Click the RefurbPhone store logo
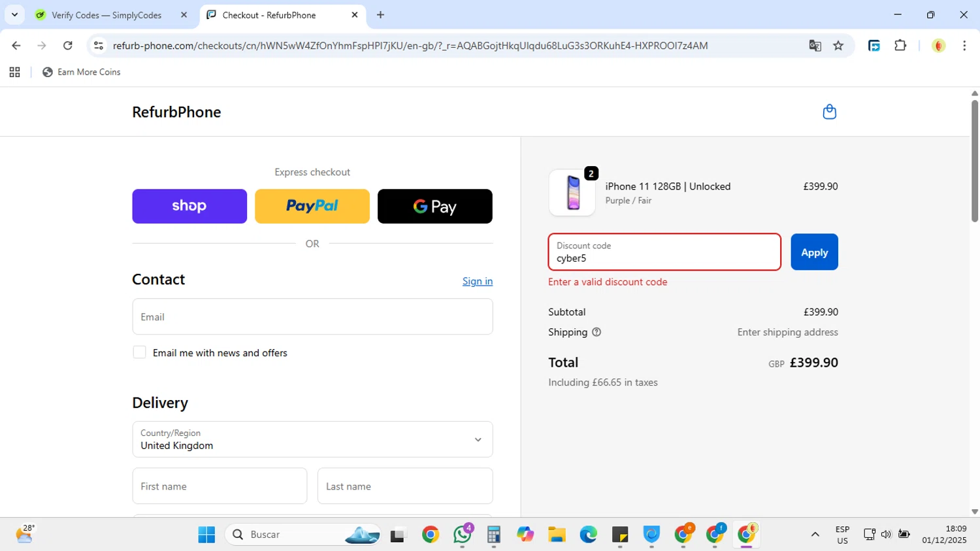 coord(176,112)
